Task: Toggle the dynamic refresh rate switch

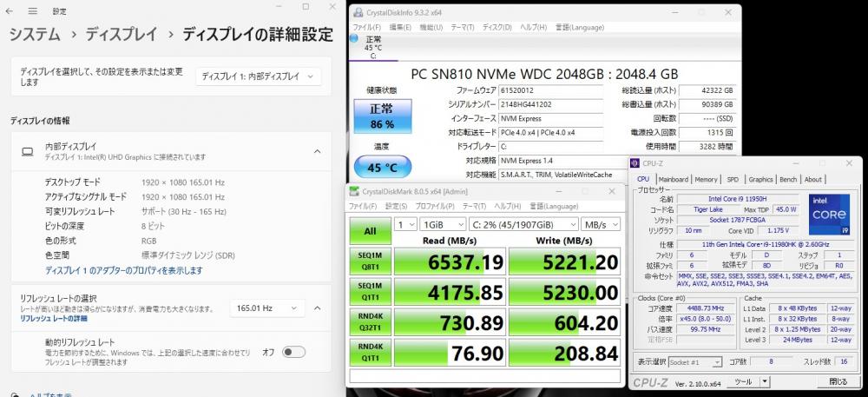Action: pos(293,352)
